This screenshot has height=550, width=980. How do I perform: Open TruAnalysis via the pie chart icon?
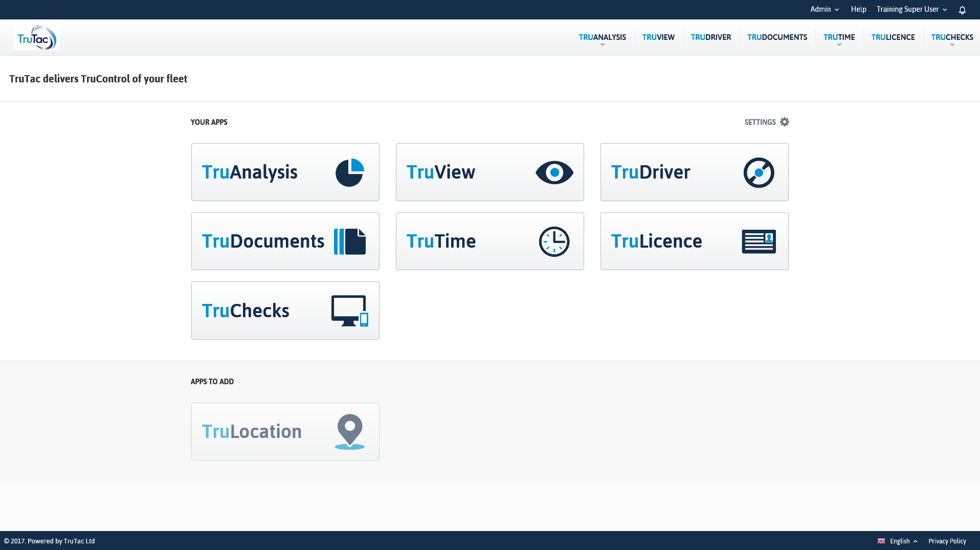[349, 172]
